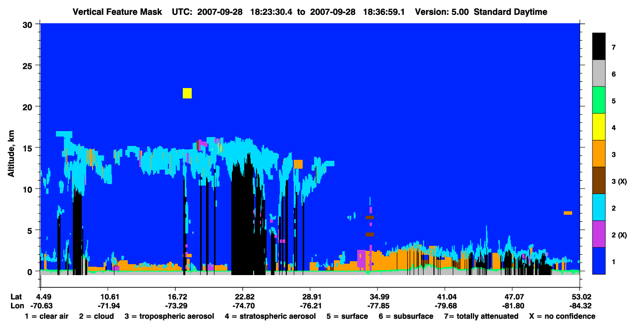The height and width of the screenshot is (330, 644).
Task: Click the green surface legend swatch
Action: point(599,100)
